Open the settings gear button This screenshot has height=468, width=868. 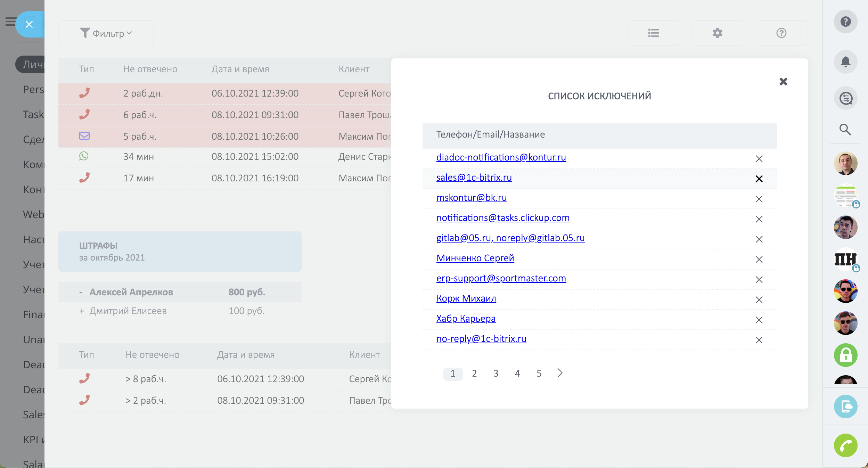(717, 33)
